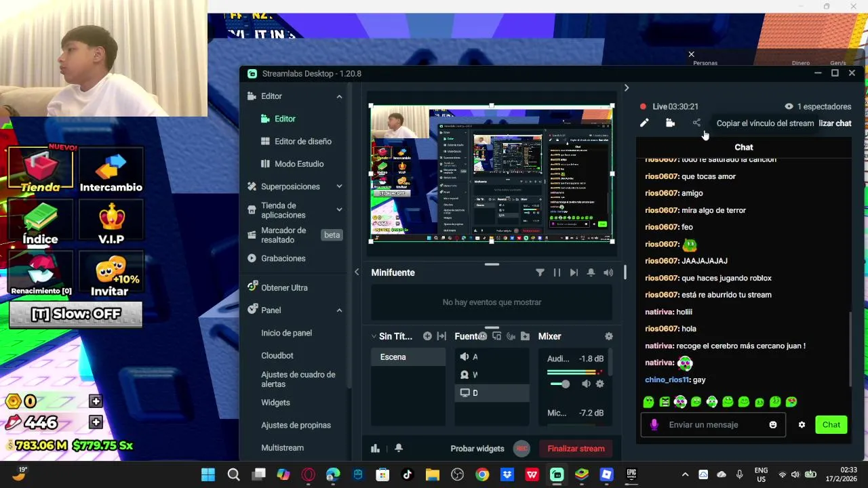Image resolution: width=868 pixels, height=488 pixels.
Task: Click the Audio level meter bar
Action: pos(576,371)
